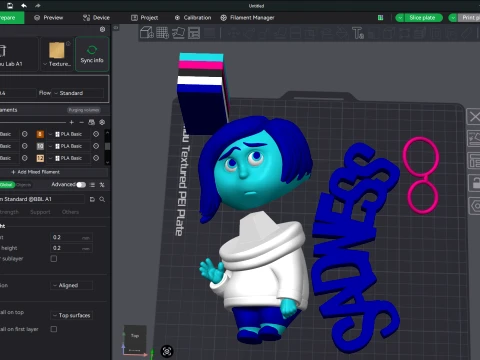The height and width of the screenshot is (360, 480).
Task: Click the Add object cube icon
Action: pos(146,33)
